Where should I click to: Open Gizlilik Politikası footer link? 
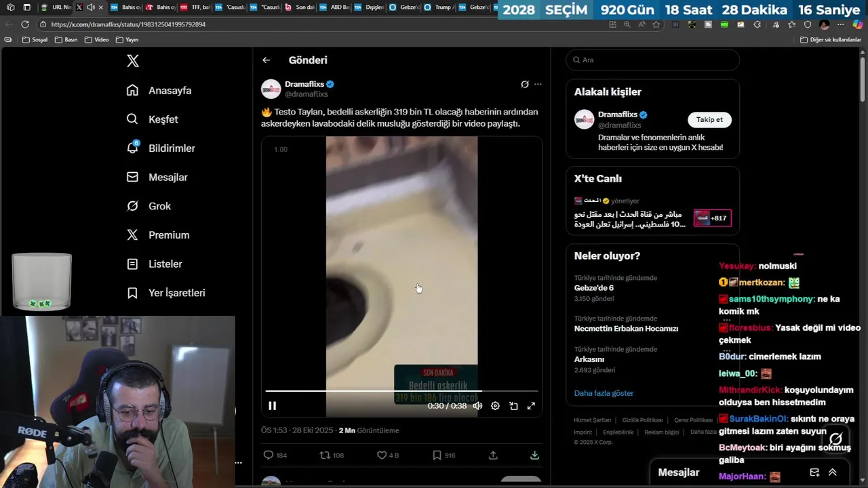tap(642, 420)
